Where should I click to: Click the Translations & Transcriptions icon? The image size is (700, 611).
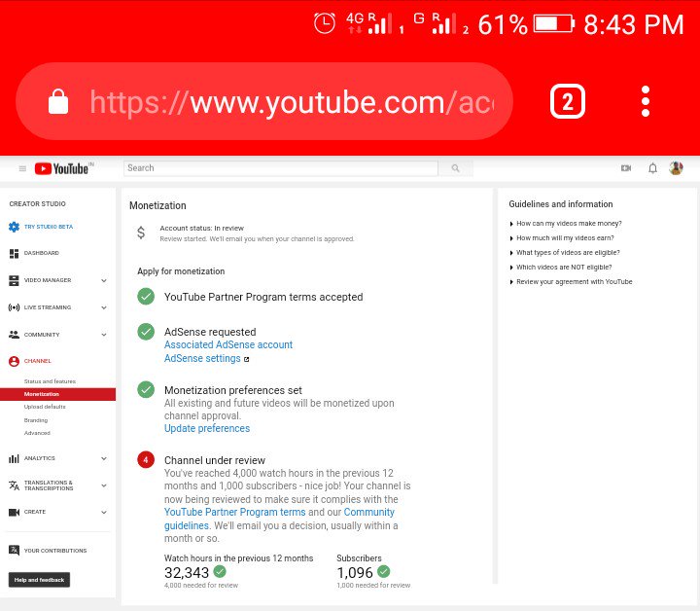click(x=14, y=485)
